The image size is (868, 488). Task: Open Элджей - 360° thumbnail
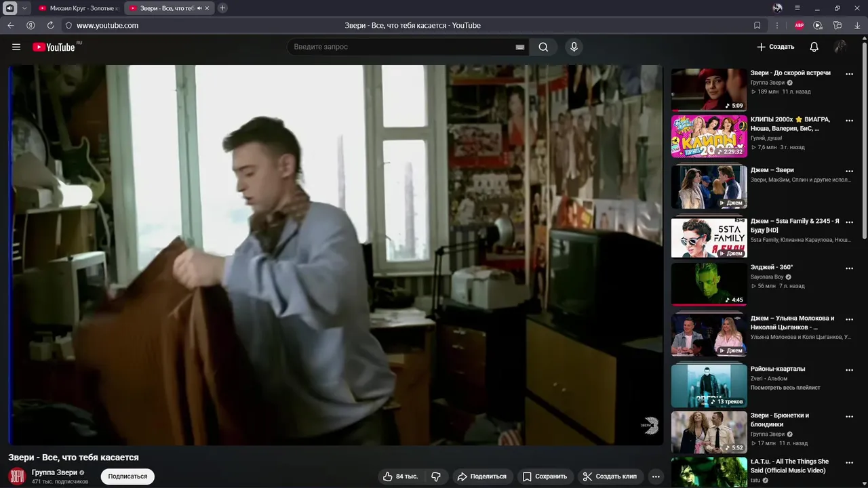(x=709, y=284)
